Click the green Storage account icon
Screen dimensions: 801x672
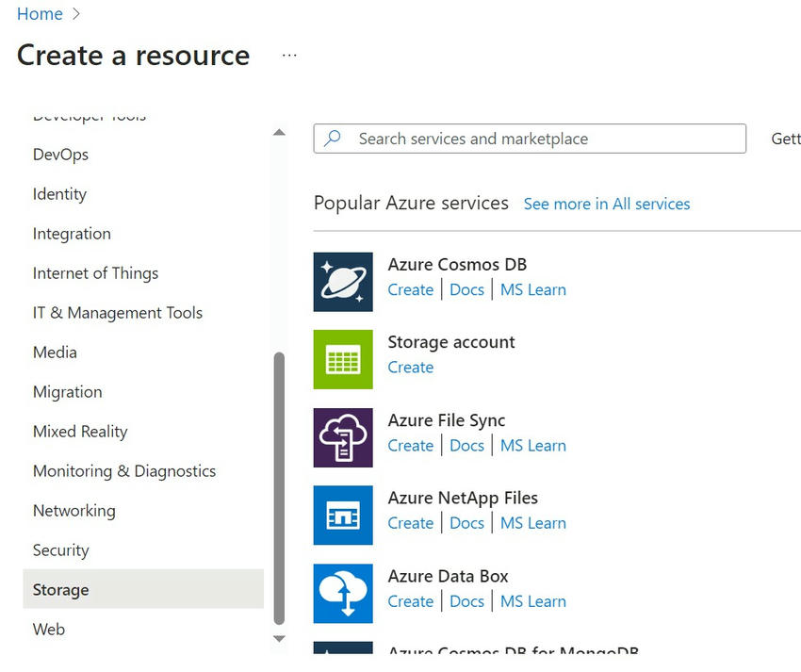[x=343, y=359]
